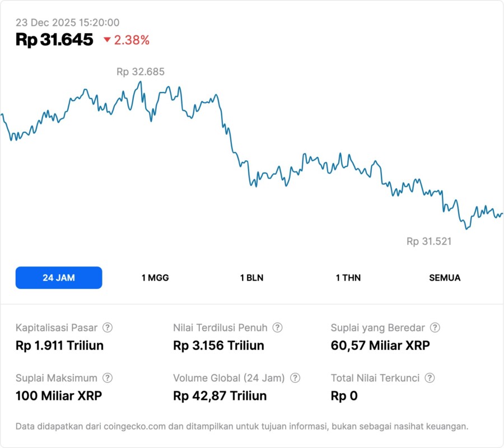Click help icon beside Kapitalisasi Pasar
This screenshot has height=448, width=504.
point(108,328)
